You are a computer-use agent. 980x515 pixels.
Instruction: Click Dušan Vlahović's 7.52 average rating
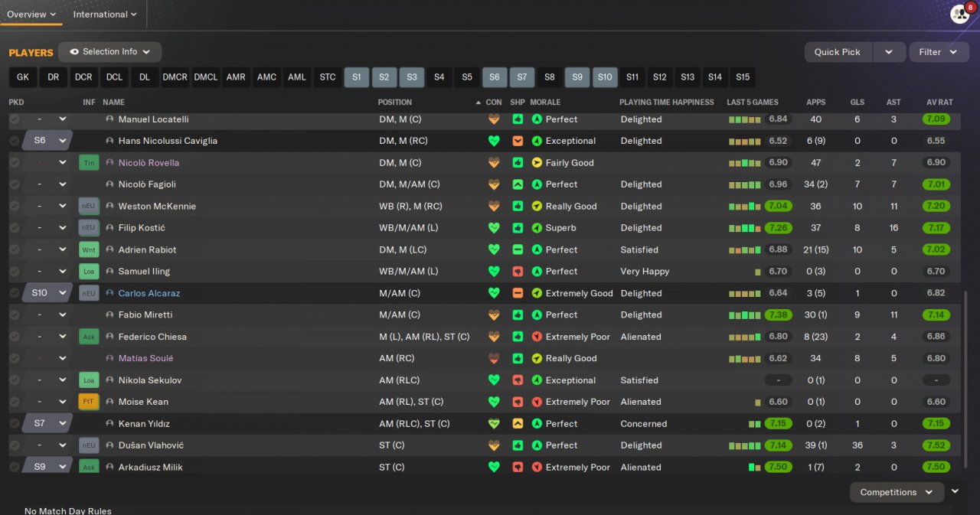point(936,445)
